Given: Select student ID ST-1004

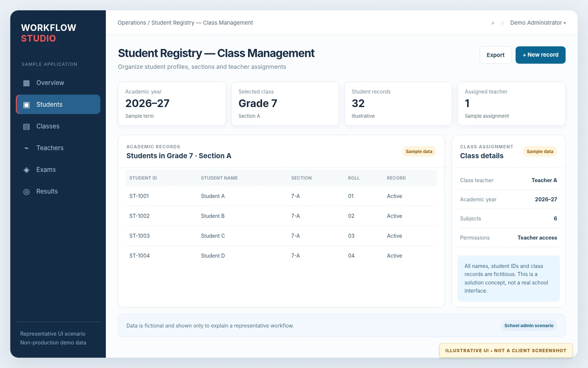Looking at the screenshot, I should point(139,256).
